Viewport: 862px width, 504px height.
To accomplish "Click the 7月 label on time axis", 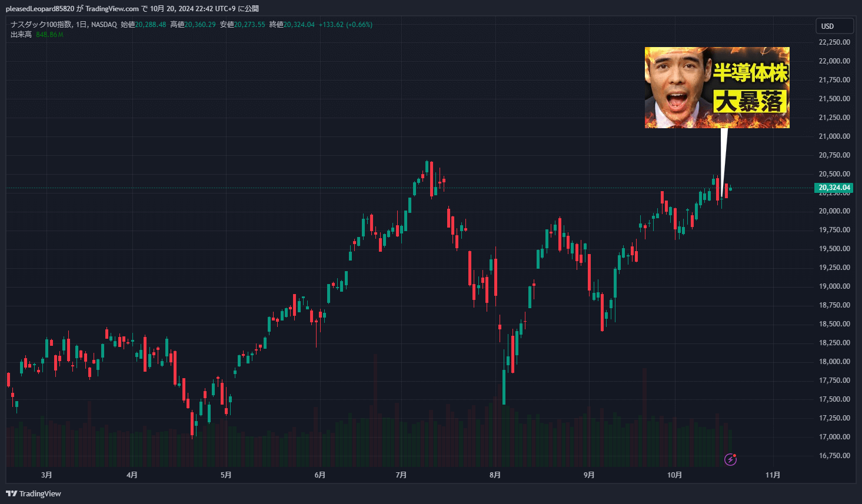I will tap(401, 475).
